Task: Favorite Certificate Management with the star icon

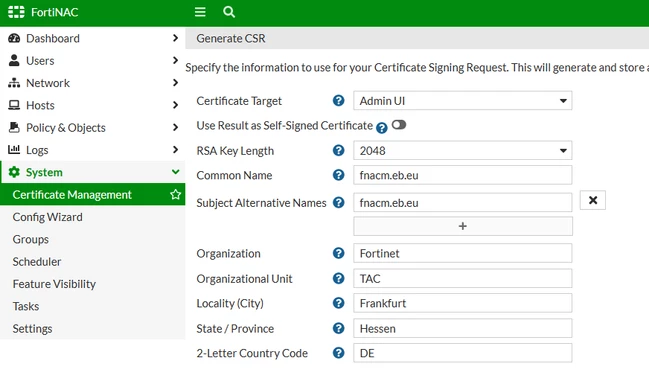Action: coord(175,194)
